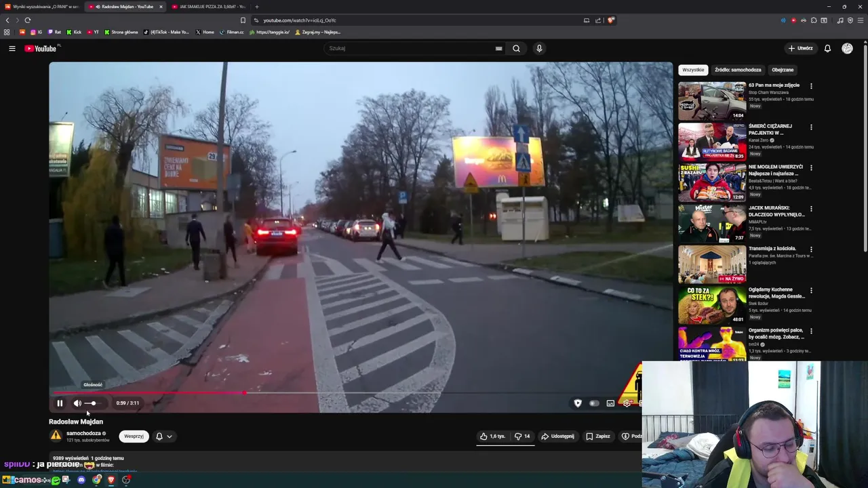Open the Filman.cc bookmark
This screenshot has height=488, width=868.
tap(231, 32)
